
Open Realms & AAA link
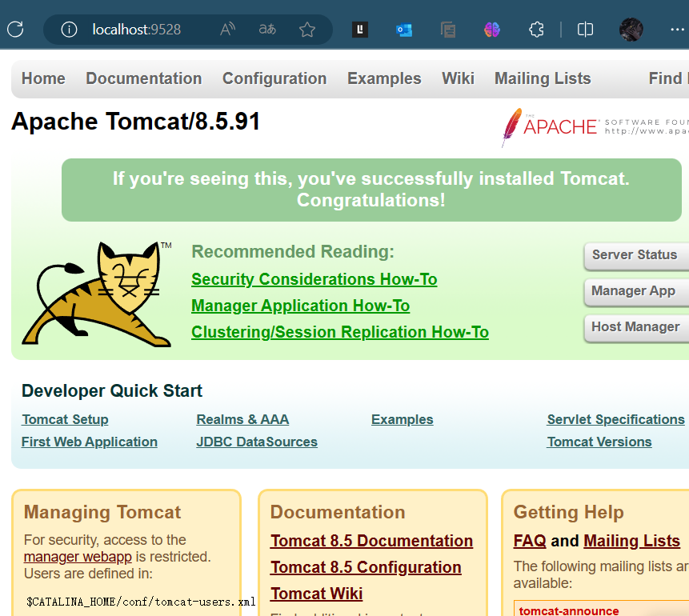[x=242, y=420]
